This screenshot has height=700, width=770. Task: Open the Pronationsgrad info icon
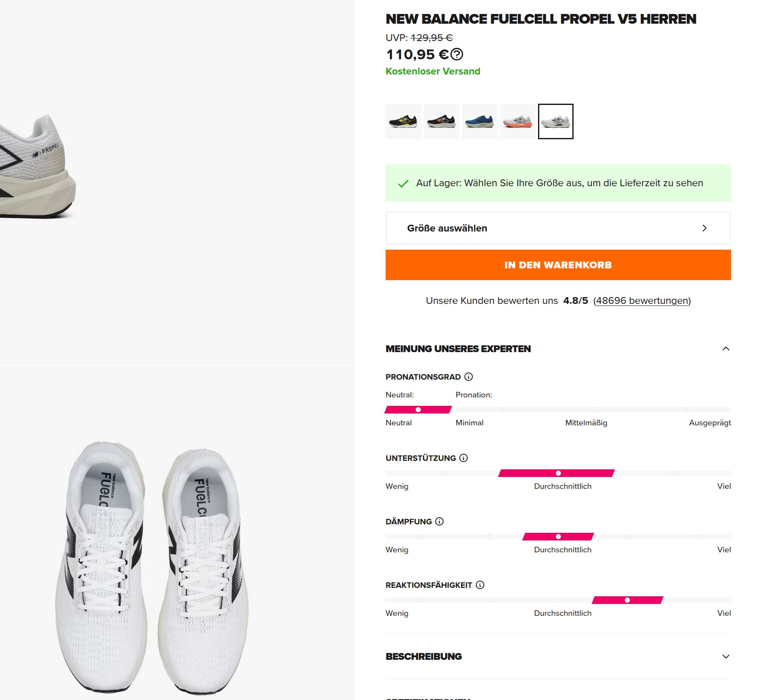469,377
